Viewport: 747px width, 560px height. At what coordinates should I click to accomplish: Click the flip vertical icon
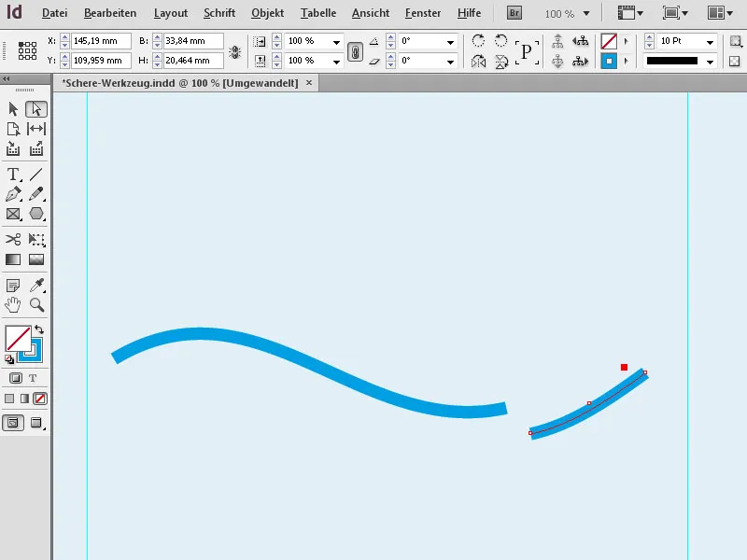pos(501,62)
